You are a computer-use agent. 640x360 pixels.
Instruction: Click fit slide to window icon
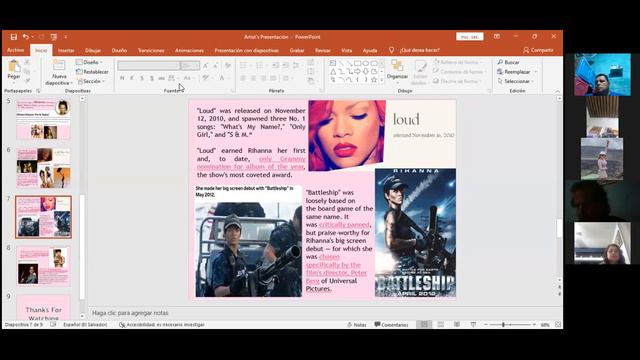558,325
